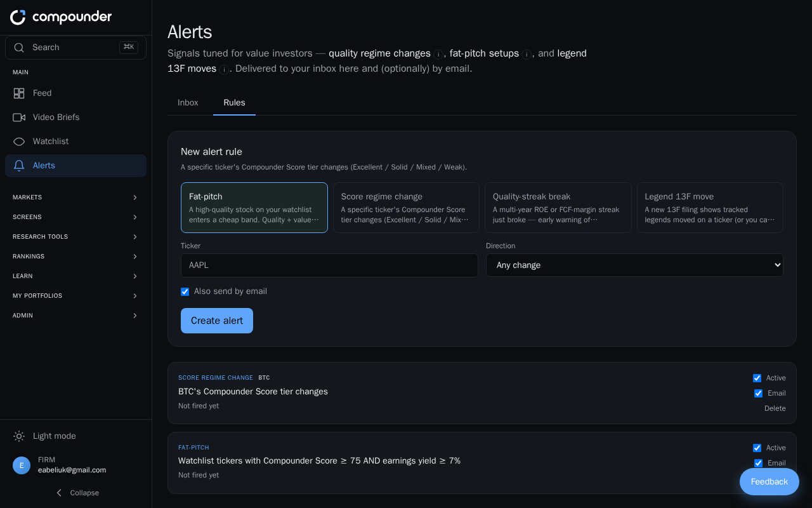
Task: Delete the BTC score regime alert
Action: click(x=775, y=408)
